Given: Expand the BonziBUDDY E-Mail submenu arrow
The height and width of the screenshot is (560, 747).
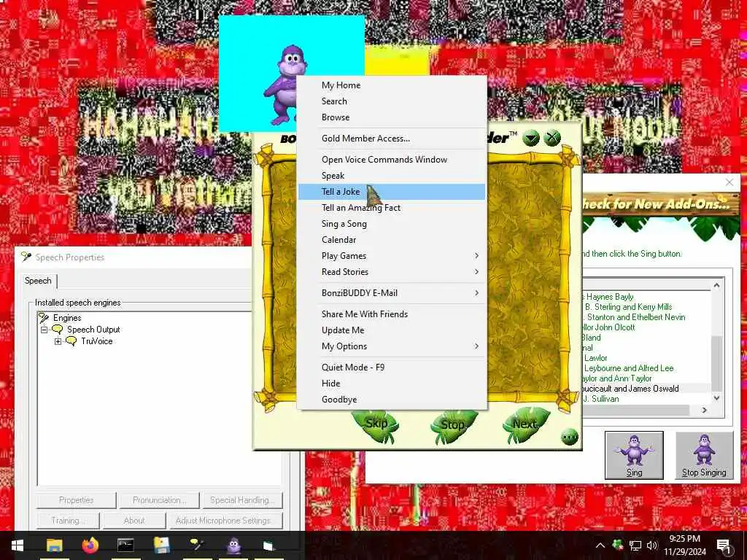Looking at the screenshot, I should coord(476,293).
